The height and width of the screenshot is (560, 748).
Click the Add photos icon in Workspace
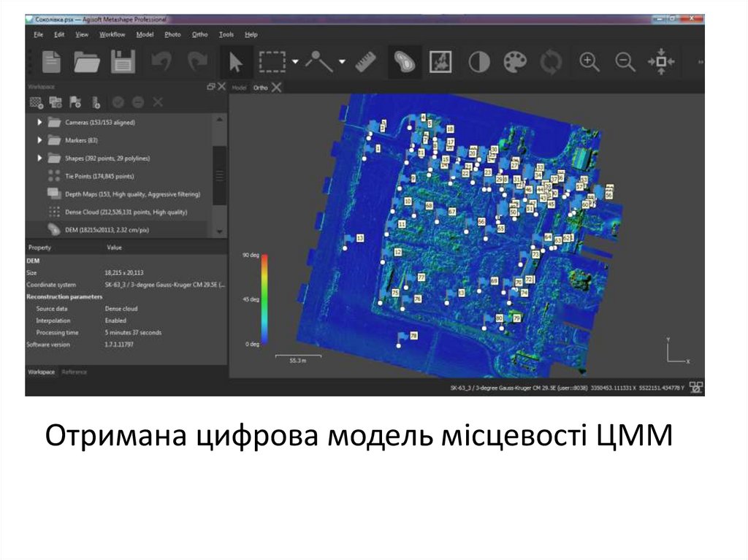(x=56, y=102)
